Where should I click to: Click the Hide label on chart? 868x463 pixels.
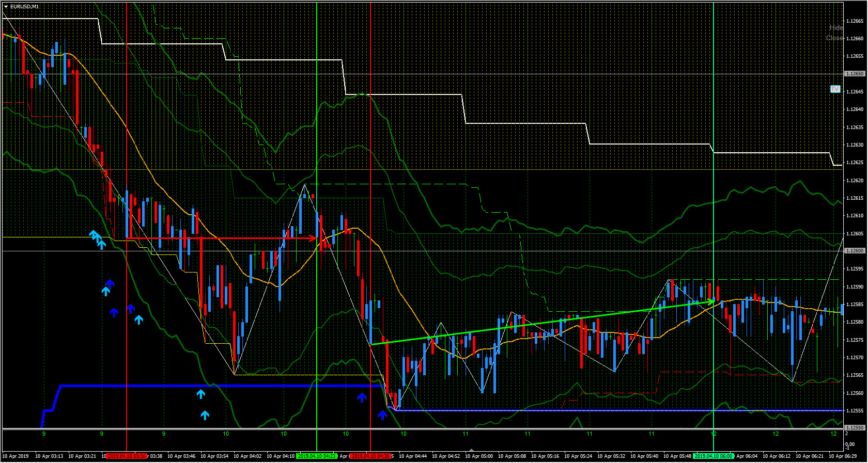(x=836, y=27)
